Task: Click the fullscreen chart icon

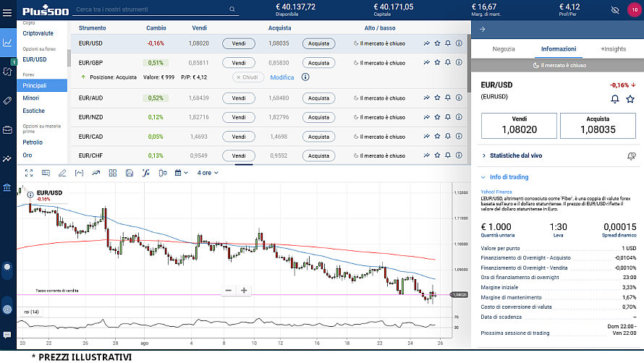Action: [x=29, y=173]
